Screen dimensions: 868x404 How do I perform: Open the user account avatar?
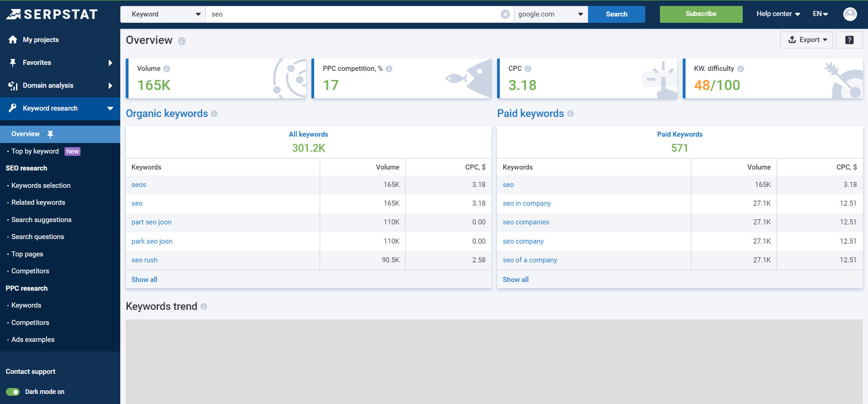850,14
